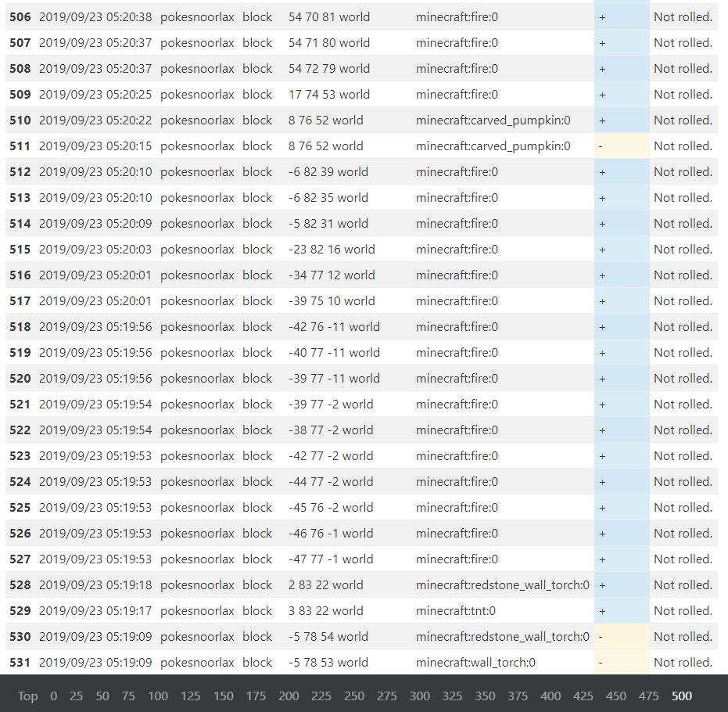Viewport: 728px width, 712px height.
Task: Click plus action cell in row 529
Action: click(622, 611)
